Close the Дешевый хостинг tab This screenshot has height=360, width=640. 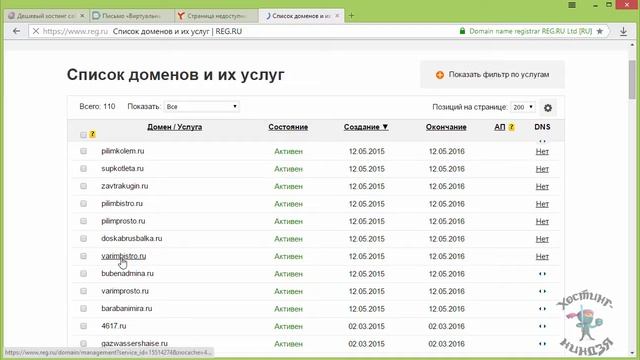pos(82,16)
